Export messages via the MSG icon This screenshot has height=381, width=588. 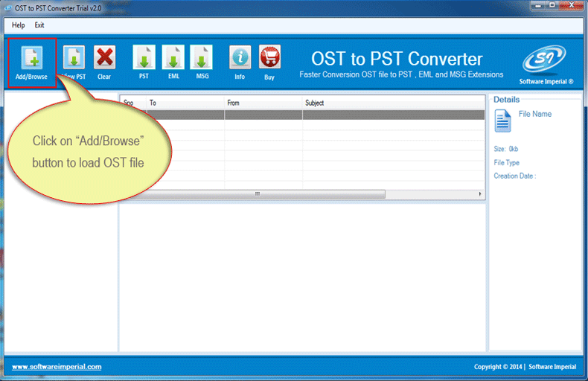[x=202, y=57]
